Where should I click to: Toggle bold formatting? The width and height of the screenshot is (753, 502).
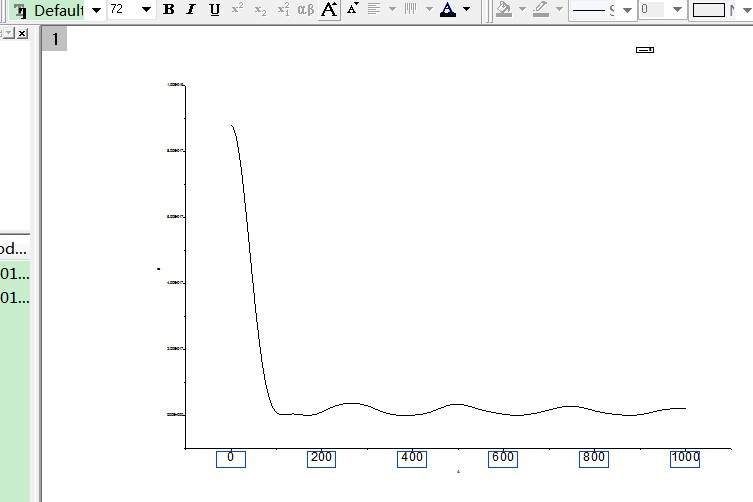point(169,9)
